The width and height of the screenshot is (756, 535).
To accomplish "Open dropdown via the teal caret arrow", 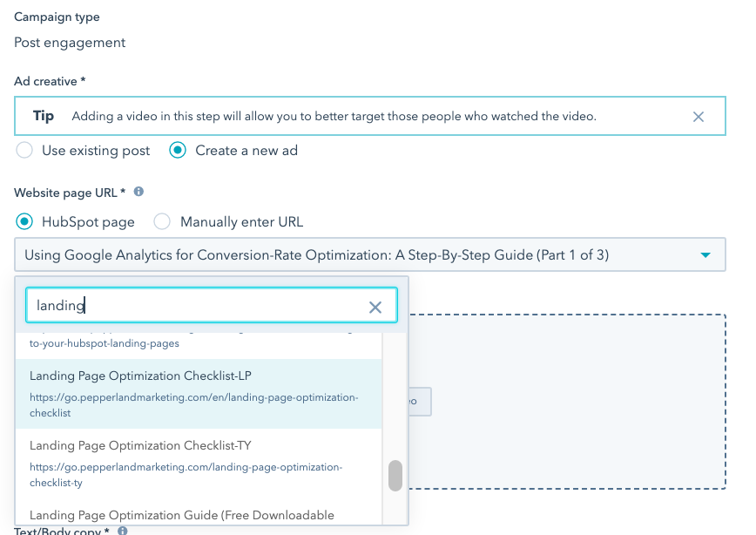I will pos(705,254).
